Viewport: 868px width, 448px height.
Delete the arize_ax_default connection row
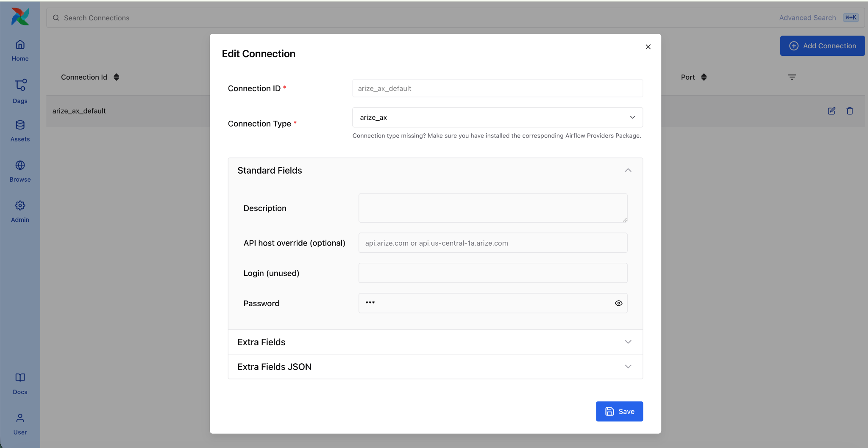(850, 111)
